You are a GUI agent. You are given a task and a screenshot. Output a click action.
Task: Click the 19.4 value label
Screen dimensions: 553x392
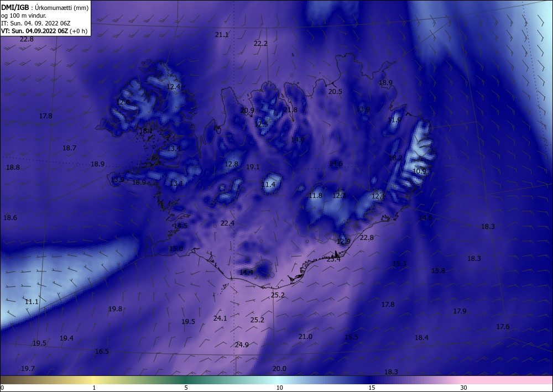67,338
